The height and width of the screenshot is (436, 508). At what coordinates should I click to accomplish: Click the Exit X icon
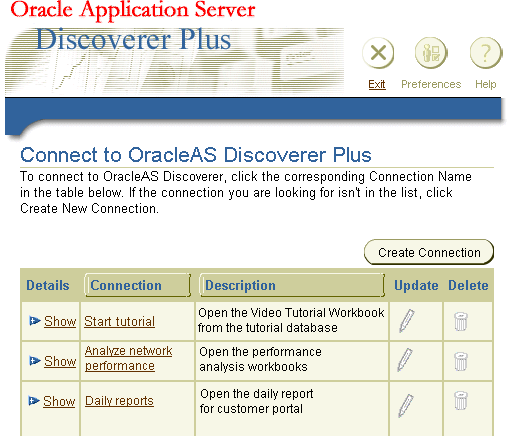(x=378, y=53)
